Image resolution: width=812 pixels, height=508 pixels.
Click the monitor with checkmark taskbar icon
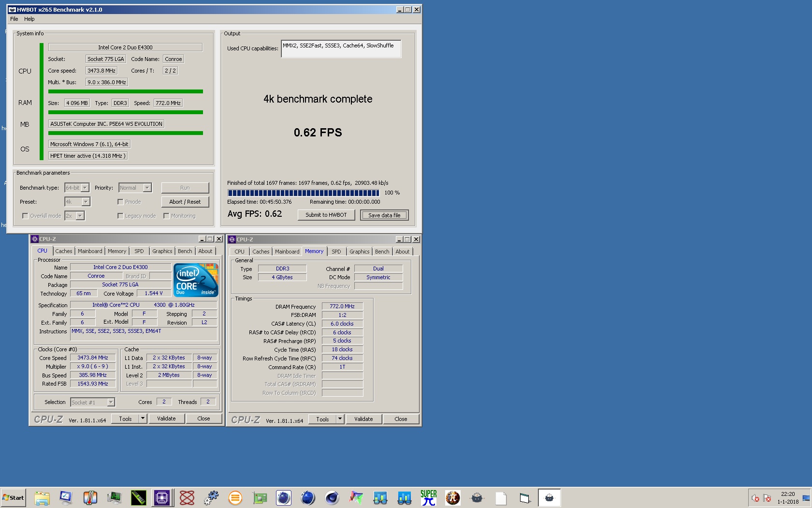coord(66,498)
